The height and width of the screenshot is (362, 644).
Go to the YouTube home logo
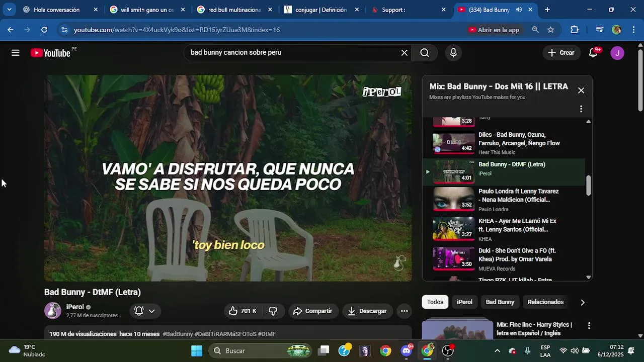click(50, 53)
